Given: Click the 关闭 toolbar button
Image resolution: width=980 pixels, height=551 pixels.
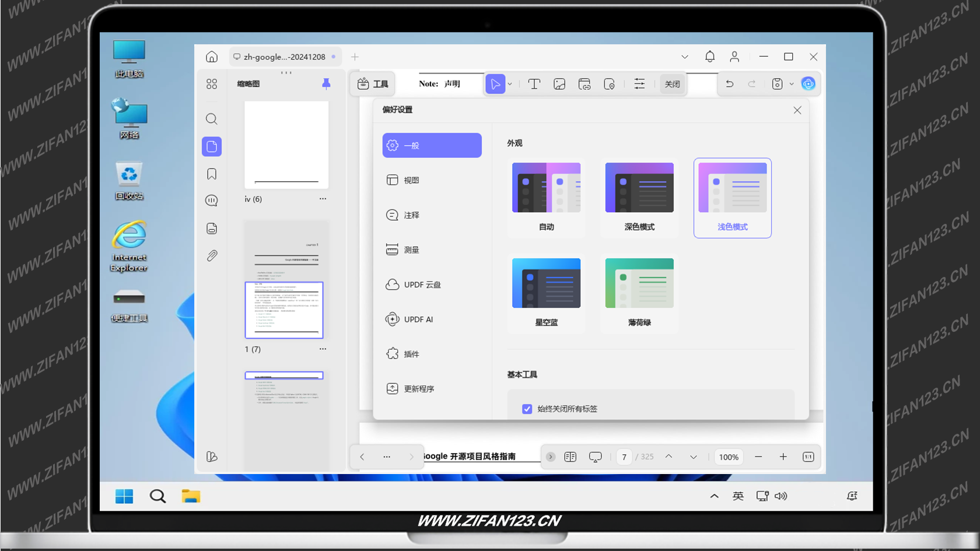Looking at the screenshot, I should point(673,84).
